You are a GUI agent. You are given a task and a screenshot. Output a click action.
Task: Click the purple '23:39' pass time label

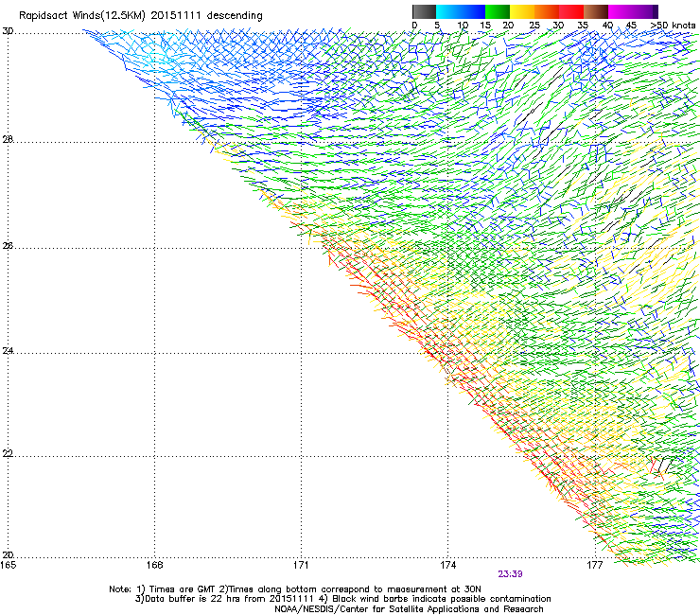pyautogui.click(x=510, y=574)
